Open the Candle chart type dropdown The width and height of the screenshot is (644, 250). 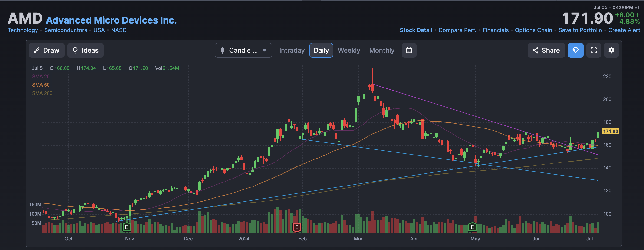tap(243, 50)
